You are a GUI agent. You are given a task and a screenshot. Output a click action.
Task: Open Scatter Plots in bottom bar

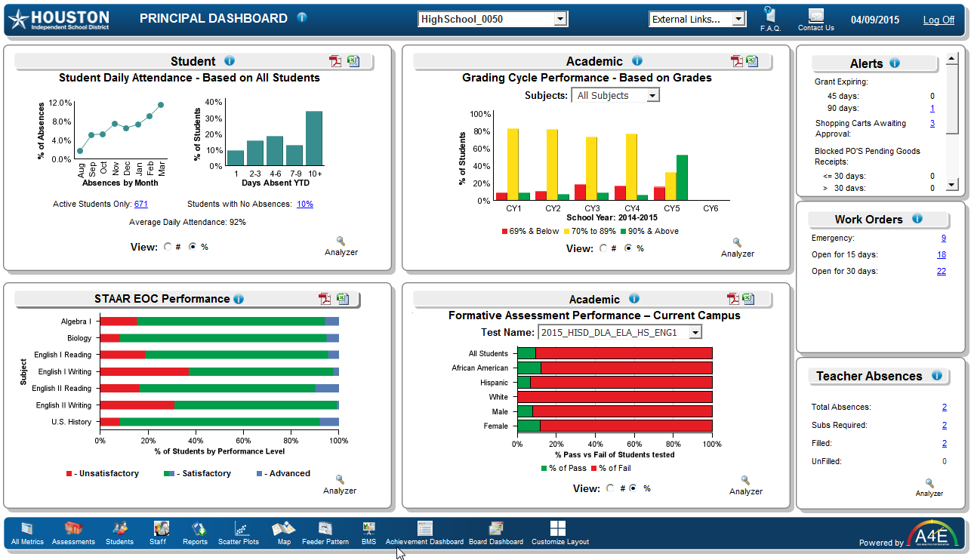(239, 534)
